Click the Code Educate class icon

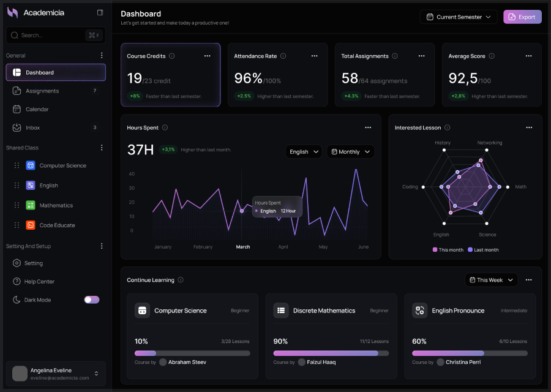(x=31, y=225)
